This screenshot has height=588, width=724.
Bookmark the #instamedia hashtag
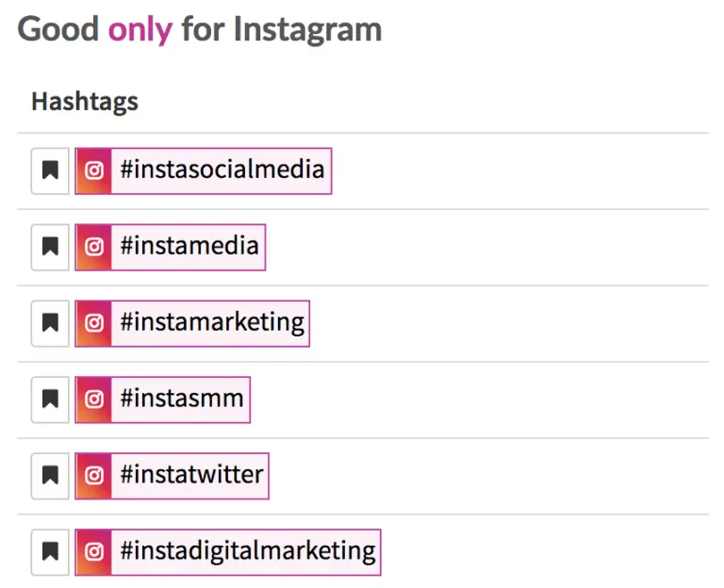(x=50, y=247)
